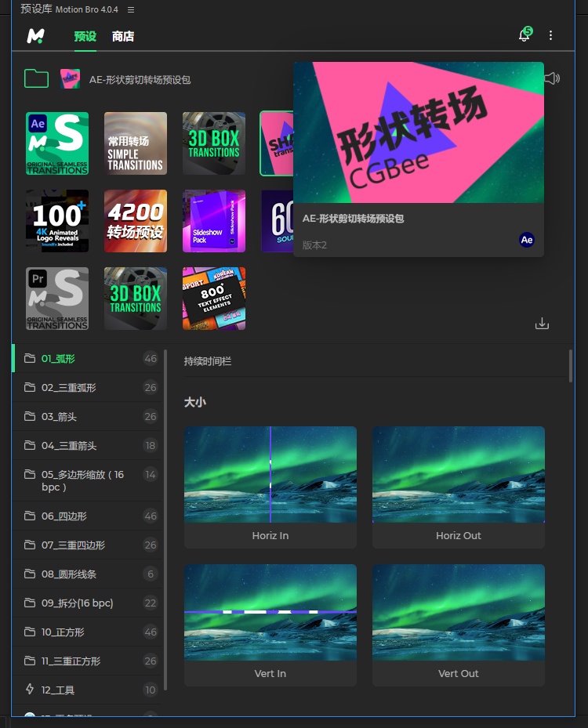
Task: Select the first-row 3D Box Transitions pack
Action: tap(214, 143)
